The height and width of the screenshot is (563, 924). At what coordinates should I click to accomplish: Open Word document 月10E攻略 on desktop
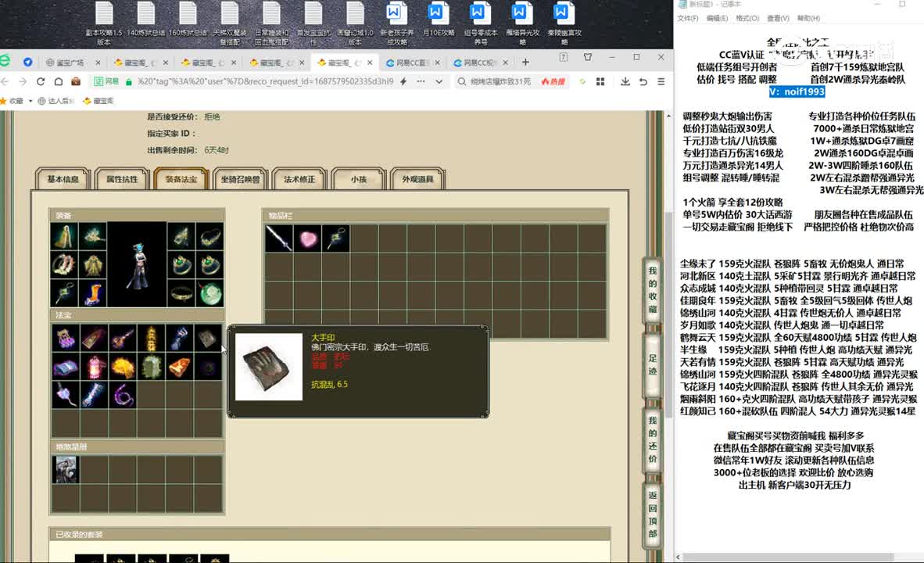(438, 20)
